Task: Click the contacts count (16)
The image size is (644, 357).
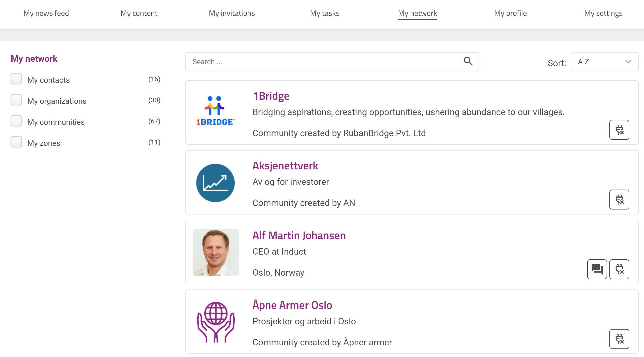Action: tap(154, 79)
